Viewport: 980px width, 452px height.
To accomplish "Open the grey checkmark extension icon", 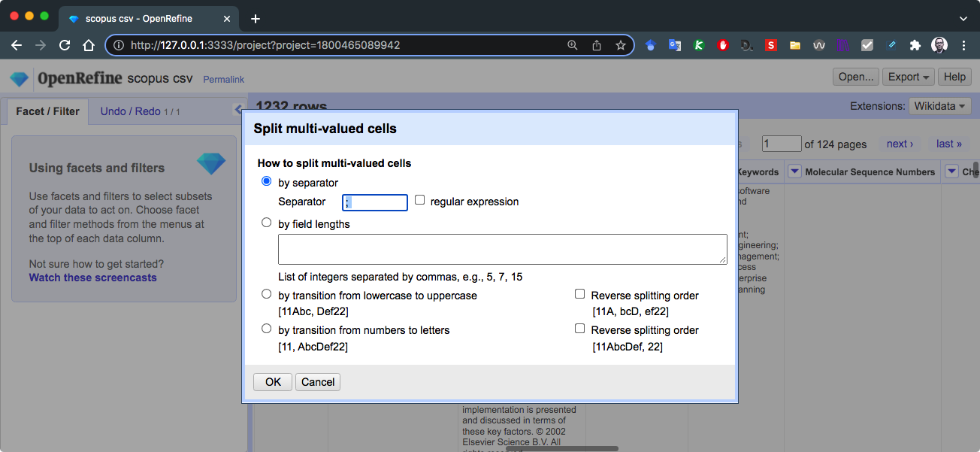I will (867, 45).
